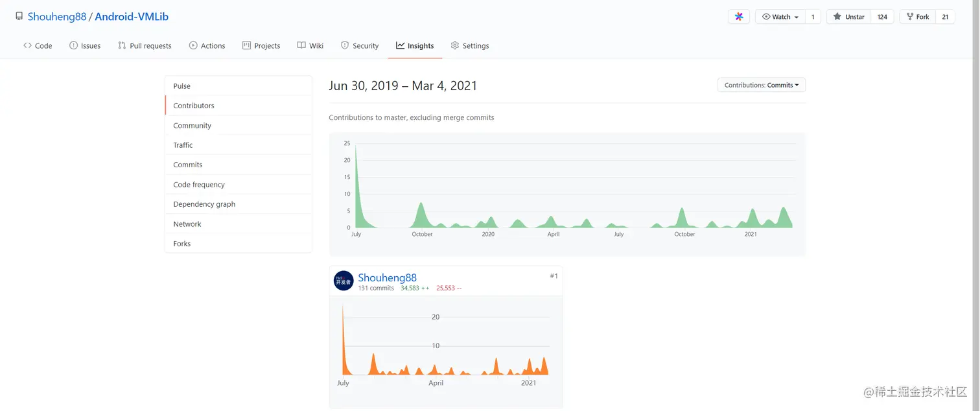Open the Watch dropdown
This screenshot has width=980, height=411.
[x=780, y=17]
